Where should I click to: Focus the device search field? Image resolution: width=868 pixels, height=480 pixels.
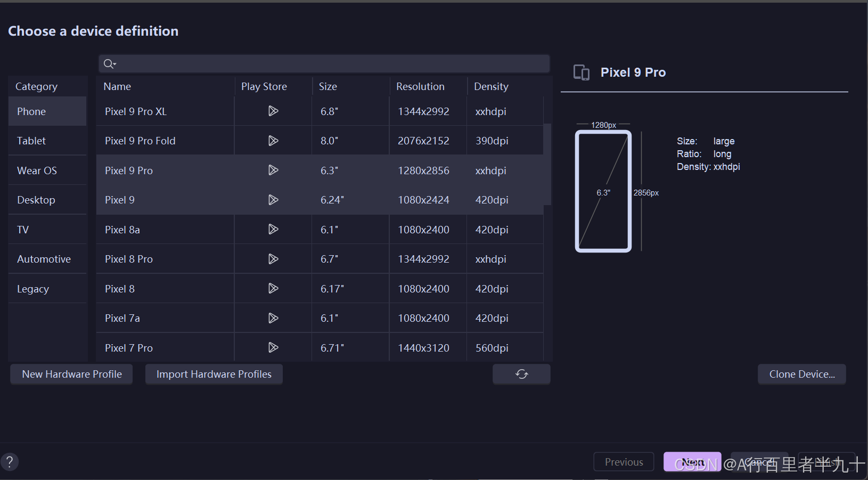coord(324,64)
